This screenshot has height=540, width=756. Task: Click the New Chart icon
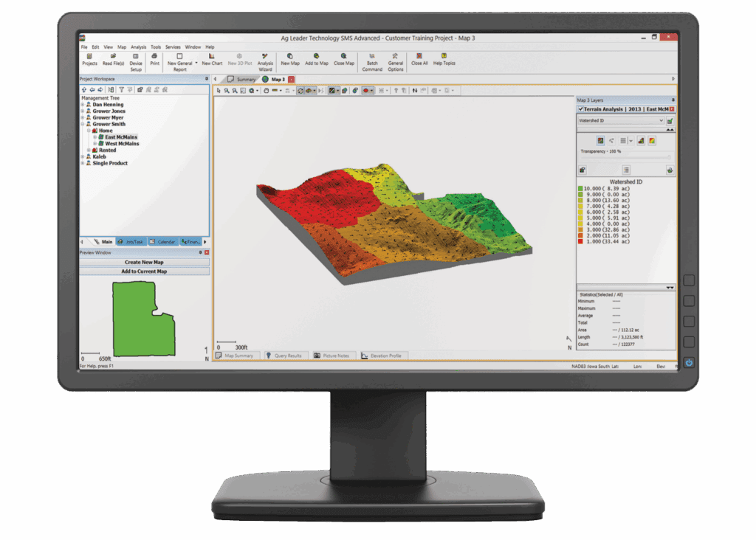coord(212,58)
